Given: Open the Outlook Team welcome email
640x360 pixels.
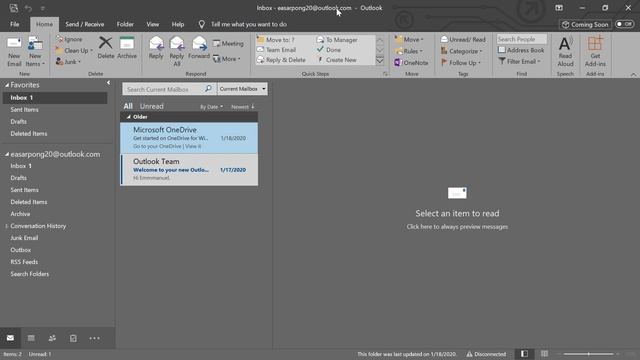Looking at the screenshot, I should click(189, 170).
